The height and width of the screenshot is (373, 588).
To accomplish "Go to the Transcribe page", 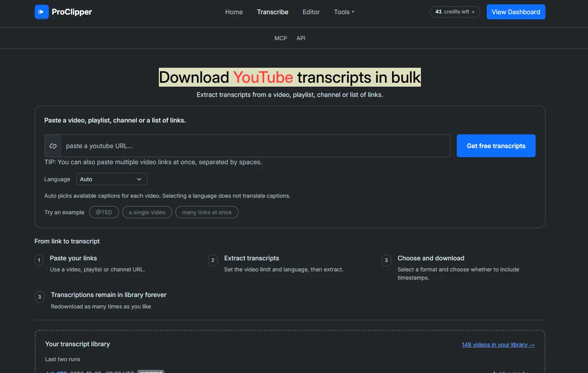I will 273,12.
